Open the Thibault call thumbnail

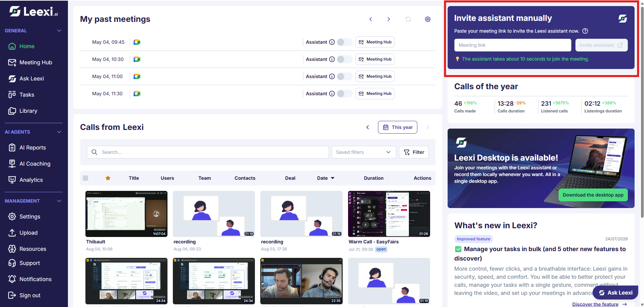126,214
